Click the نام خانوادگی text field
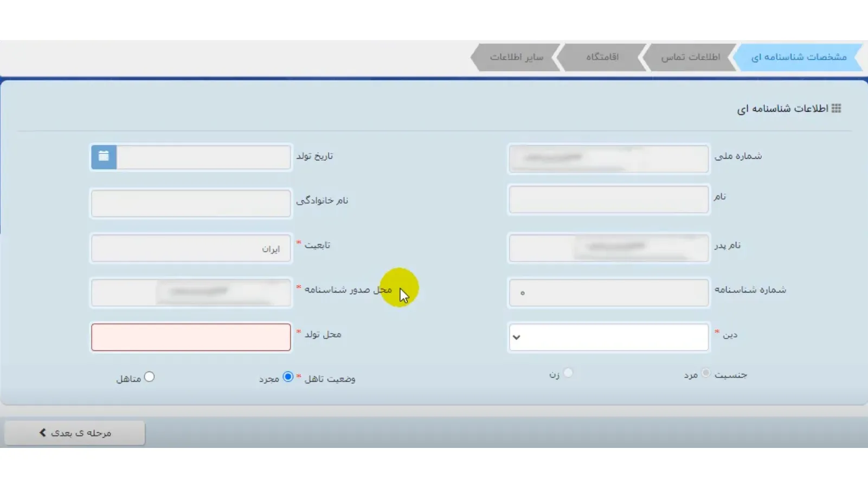The width and height of the screenshot is (868, 488). click(191, 203)
